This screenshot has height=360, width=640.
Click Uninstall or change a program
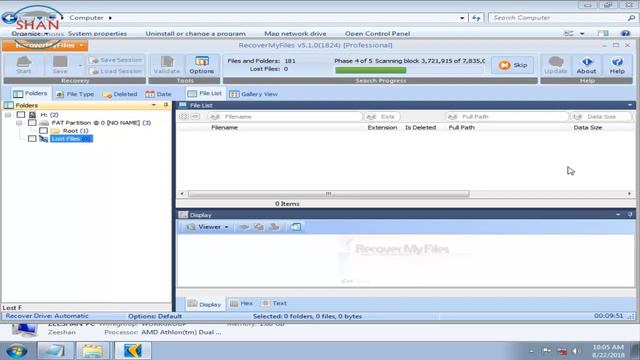pos(196,33)
